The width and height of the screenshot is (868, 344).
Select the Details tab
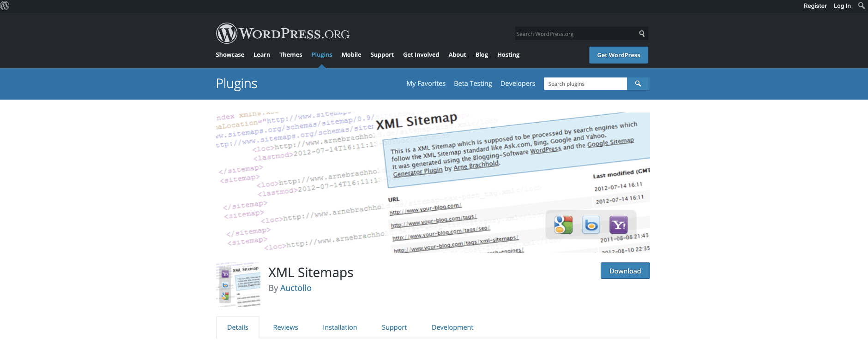click(238, 327)
